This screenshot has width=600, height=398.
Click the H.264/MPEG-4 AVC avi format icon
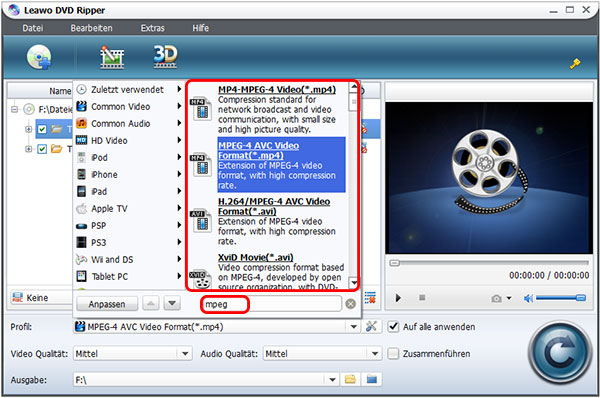pyautogui.click(x=201, y=221)
